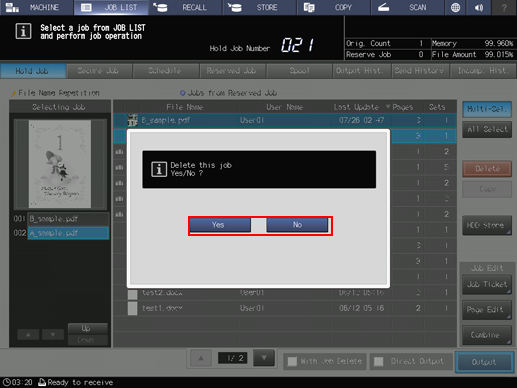Image resolution: width=517 pixels, height=388 pixels.
Task: Select the Hold Job tab
Action: click(x=33, y=71)
